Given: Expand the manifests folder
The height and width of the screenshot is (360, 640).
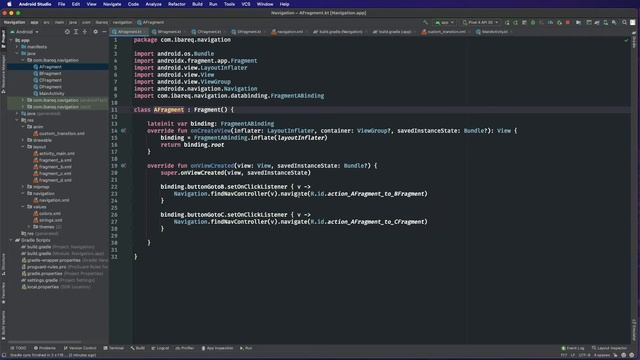Looking at the screenshot, I should click(17, 47).
